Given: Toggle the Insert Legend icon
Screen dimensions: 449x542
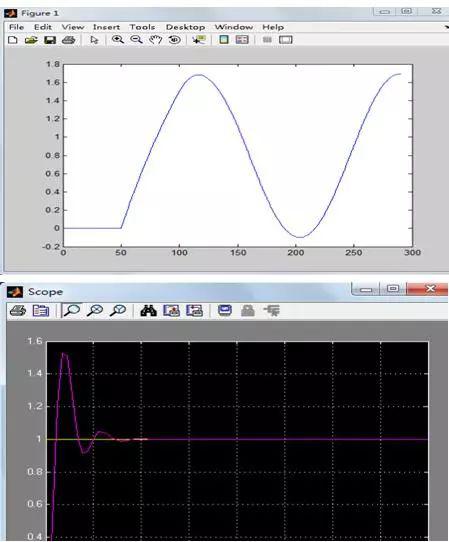Looking at the screenshot, I should [242, 40].
